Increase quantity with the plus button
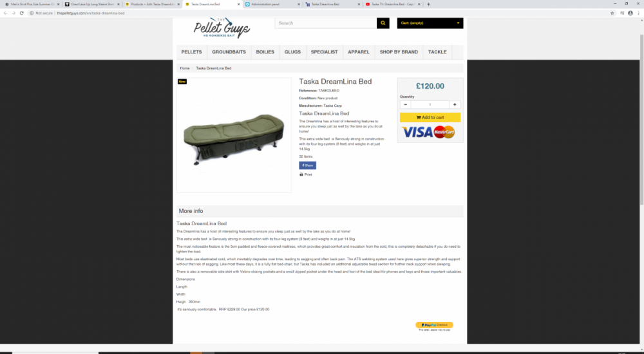This screenshot has height=354, width=644. click(455, 105)
